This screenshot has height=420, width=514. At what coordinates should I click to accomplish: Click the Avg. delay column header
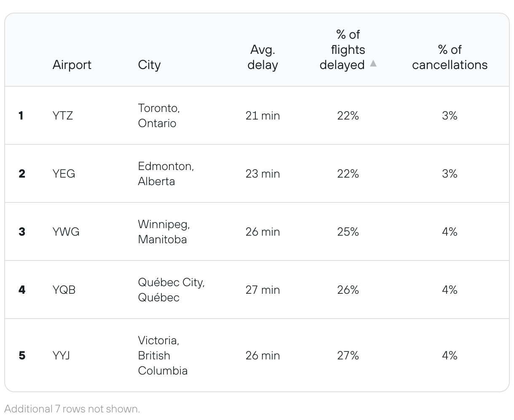coord(262,57)
